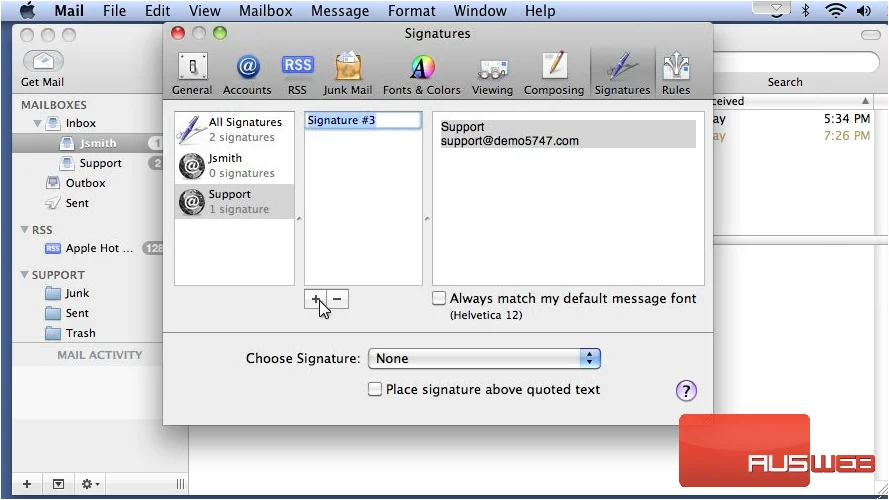
Task: Open the Viewing preferences pane
Action: [492, 74]
